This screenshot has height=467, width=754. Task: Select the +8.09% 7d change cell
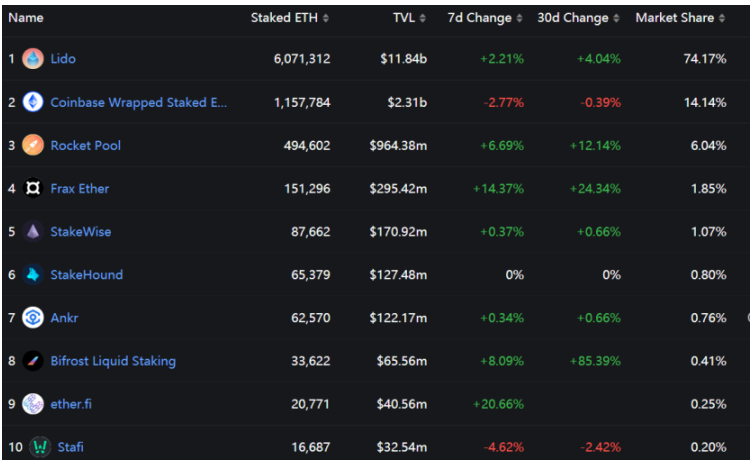tap(502, 361)
